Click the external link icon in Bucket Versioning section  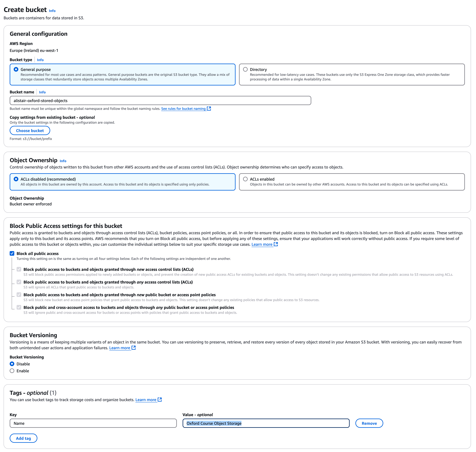coord(134,348)
